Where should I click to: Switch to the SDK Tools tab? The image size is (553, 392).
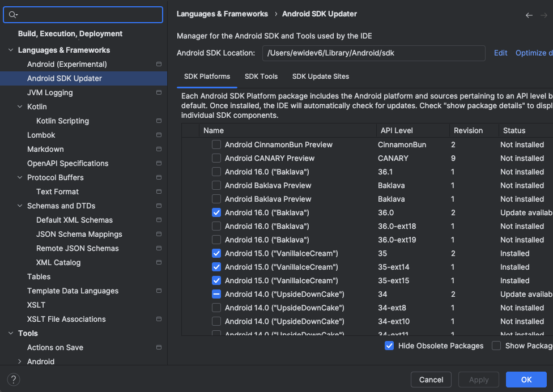[x=261, y=76]
